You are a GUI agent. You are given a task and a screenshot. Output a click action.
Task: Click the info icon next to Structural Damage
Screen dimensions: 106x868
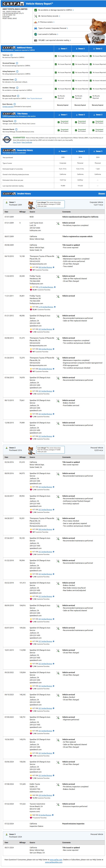click(x=17, y=63)
